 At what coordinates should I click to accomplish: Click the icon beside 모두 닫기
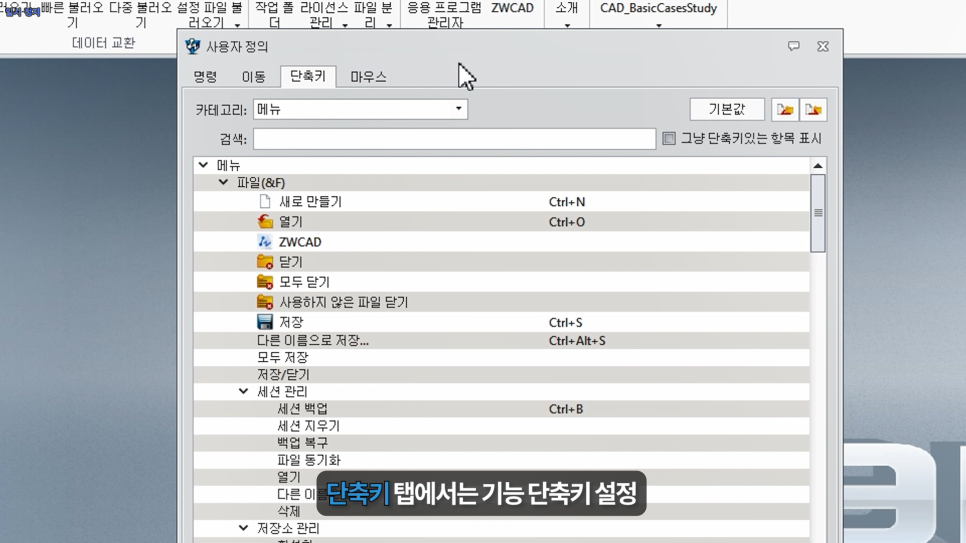pos(265,282)
